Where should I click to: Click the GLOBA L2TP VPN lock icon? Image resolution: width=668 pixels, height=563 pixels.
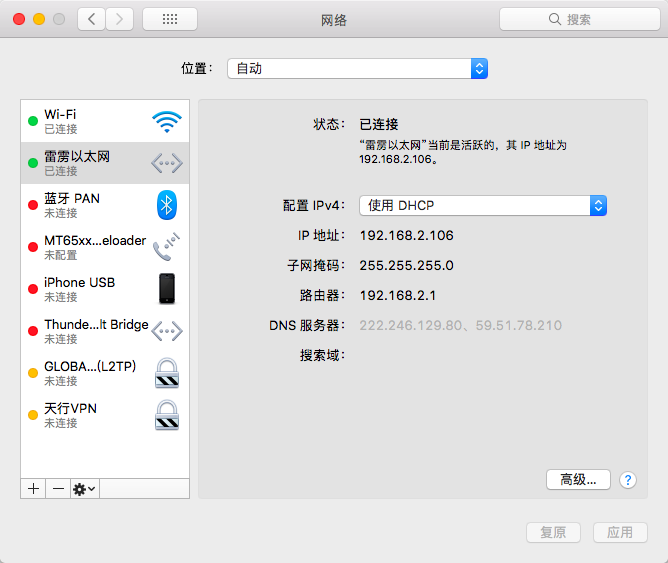[x=166, y=373]
